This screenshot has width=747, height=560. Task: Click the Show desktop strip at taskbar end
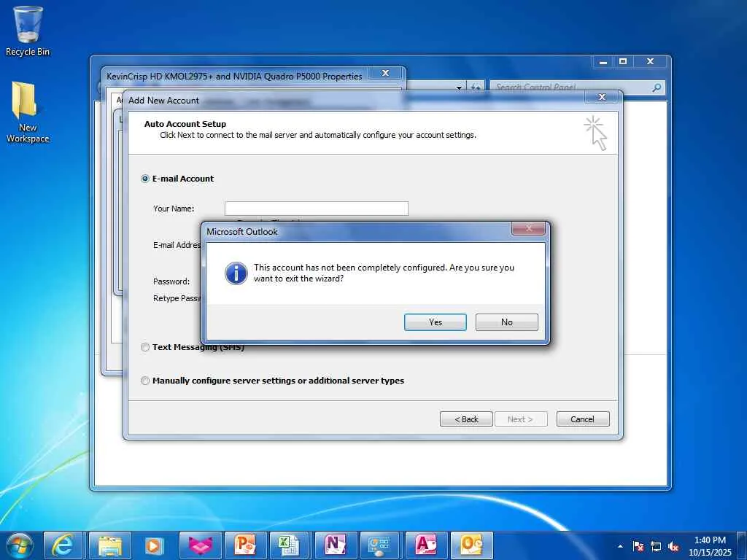tap(743, 545)
